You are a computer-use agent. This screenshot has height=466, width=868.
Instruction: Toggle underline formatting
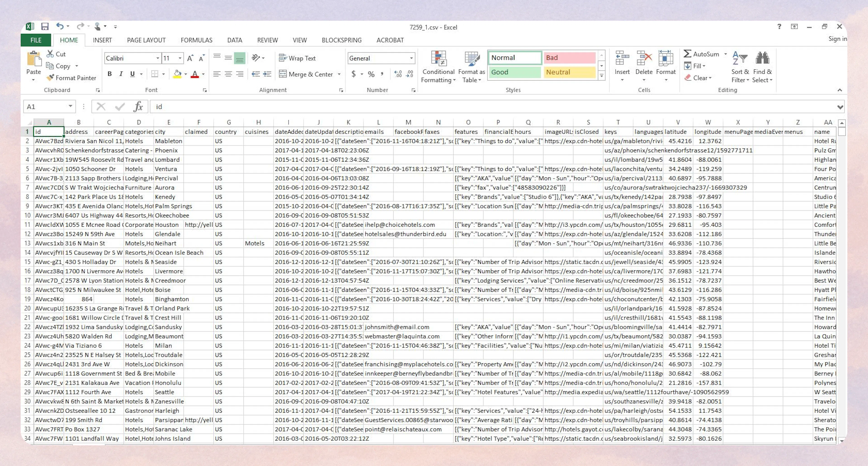(132, 74)
